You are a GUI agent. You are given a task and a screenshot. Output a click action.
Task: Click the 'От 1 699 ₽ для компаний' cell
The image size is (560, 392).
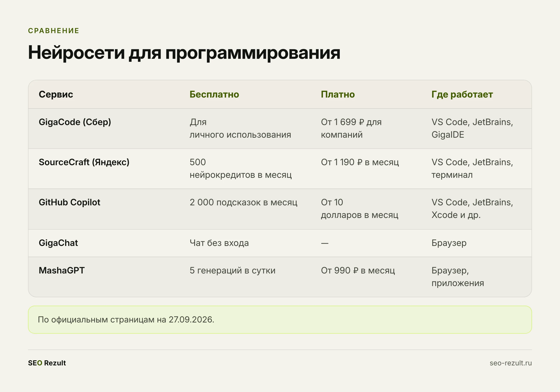click(351, 128)
